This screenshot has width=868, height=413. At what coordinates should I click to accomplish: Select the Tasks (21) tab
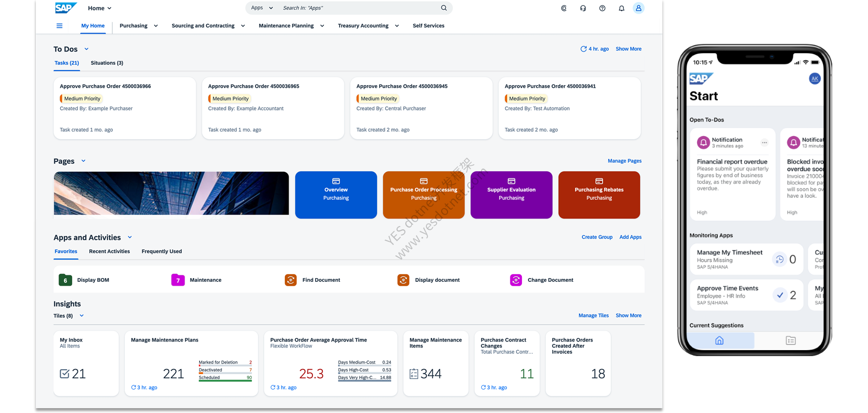[x=67, y=63]
